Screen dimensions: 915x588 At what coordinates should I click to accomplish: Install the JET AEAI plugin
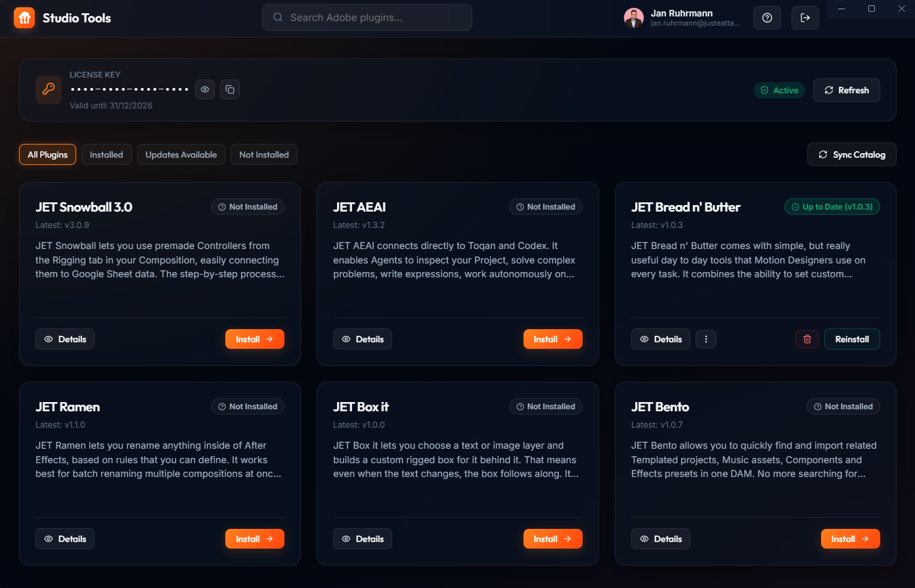point(553,339)
